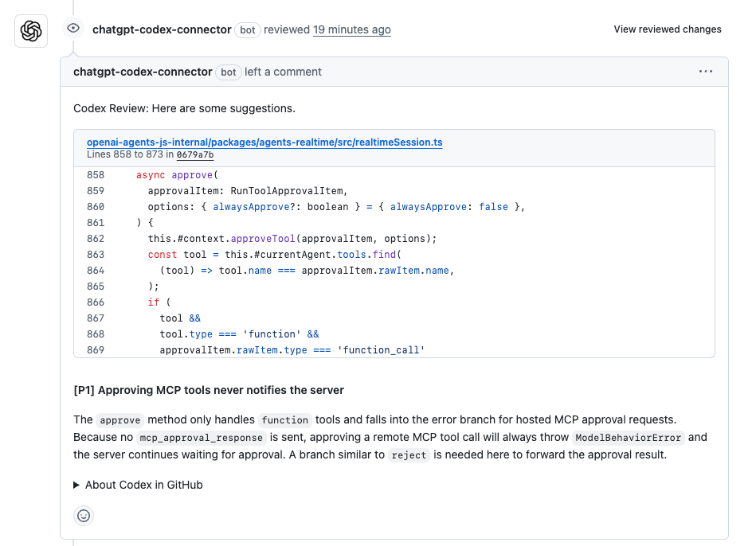Click the bot label in the comment header

pyautogui.click(x=228, y=72)
